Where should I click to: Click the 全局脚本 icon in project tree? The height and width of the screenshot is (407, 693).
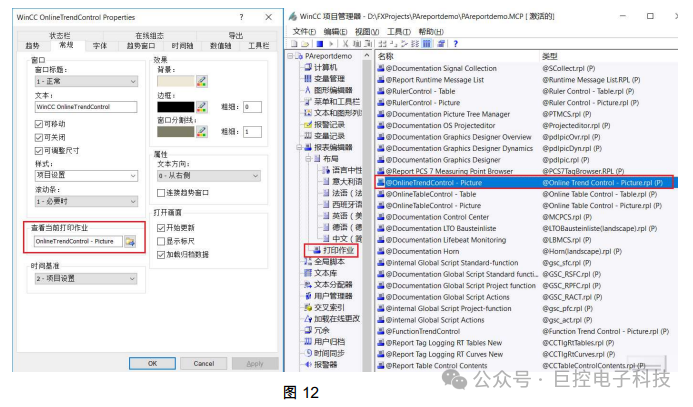tap(308, 262)
